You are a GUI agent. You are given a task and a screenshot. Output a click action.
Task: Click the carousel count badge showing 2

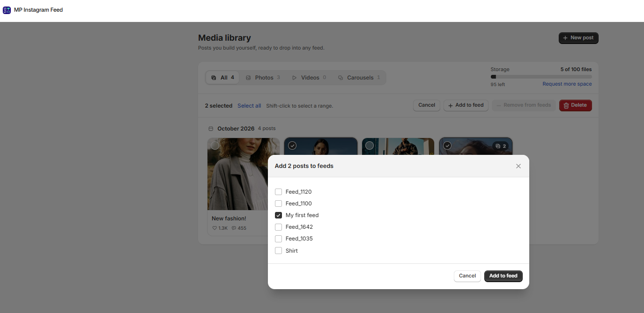501,146
